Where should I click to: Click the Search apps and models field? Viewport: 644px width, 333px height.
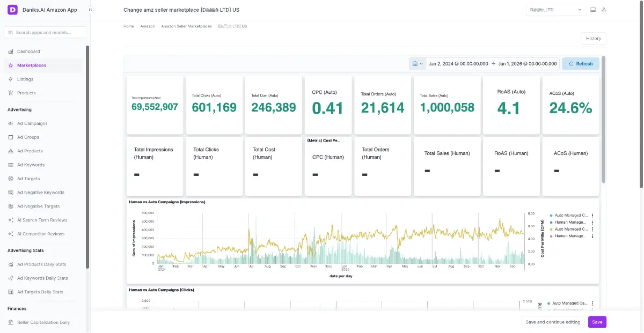pyautogui.click(x=45, y=33)
